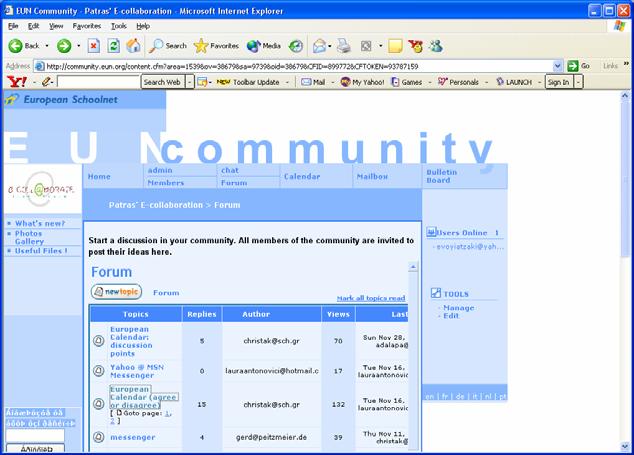
Task: Open the History clock icon
Action: 296,46
